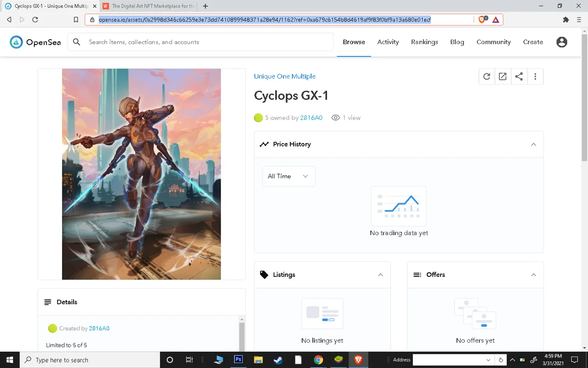Click the Windows 'Type here to search' box
The height and width of the screenshot is (368, 588).
click(x=90, y=360)
